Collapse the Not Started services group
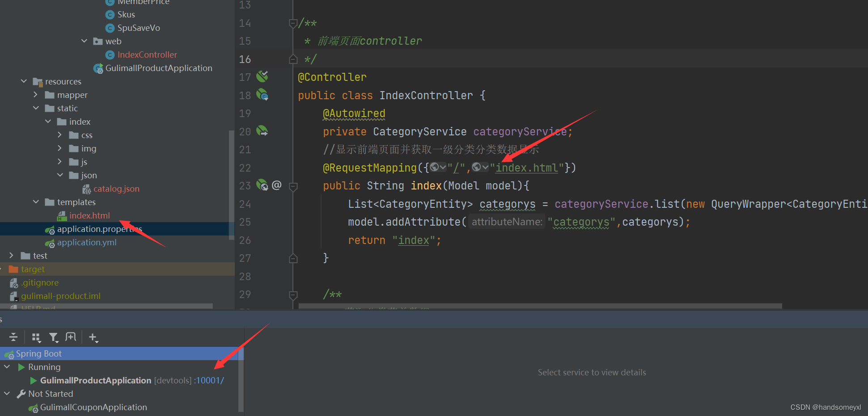868x416 pixels. tap(7, 394)
